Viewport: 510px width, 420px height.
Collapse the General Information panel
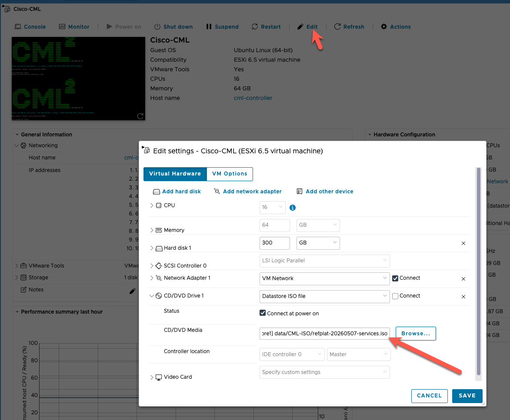[17, 135]
